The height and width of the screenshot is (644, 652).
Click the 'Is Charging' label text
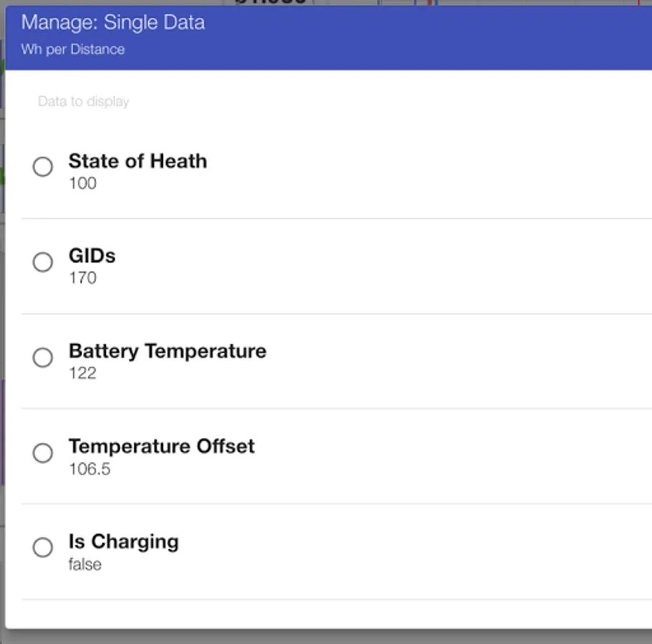123,542
